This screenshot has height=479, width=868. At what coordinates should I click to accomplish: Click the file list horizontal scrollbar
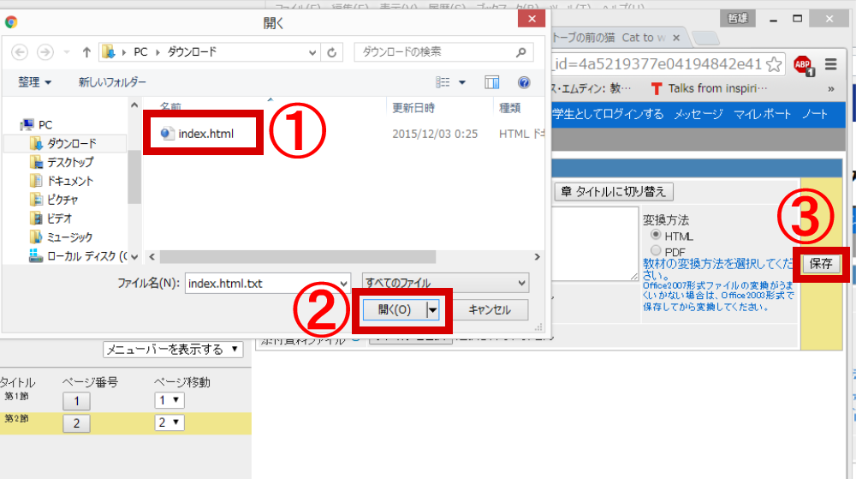297,257
